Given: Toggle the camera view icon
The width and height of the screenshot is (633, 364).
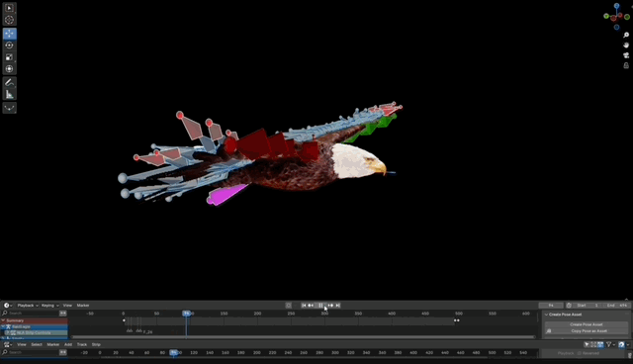Looking at the screenshot, I should click(626, 55).
